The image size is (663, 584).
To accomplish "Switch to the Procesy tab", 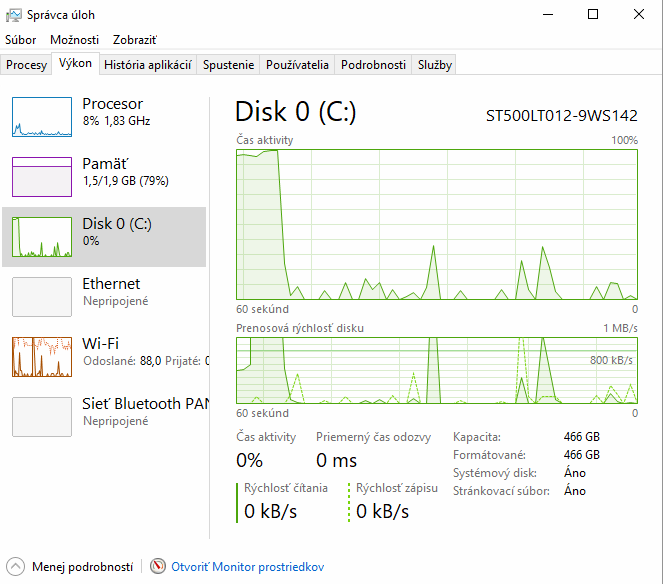I will [26, 65].
